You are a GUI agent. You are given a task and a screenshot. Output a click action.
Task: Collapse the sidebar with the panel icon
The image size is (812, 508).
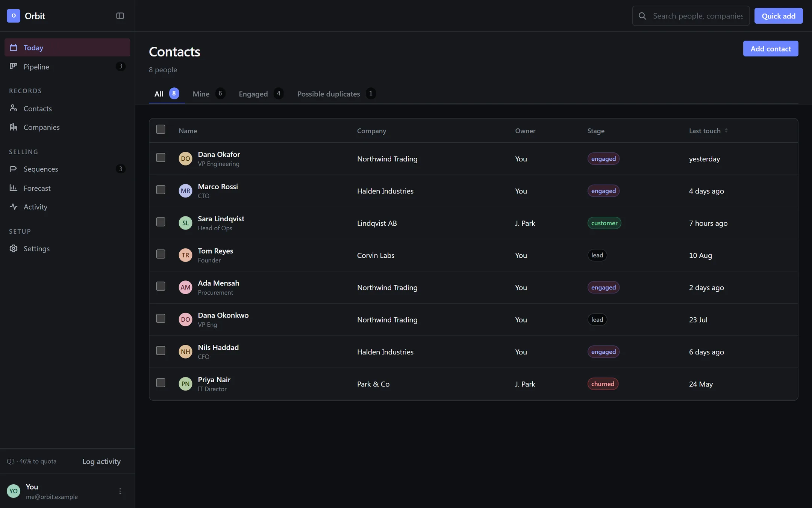(120, 16)
